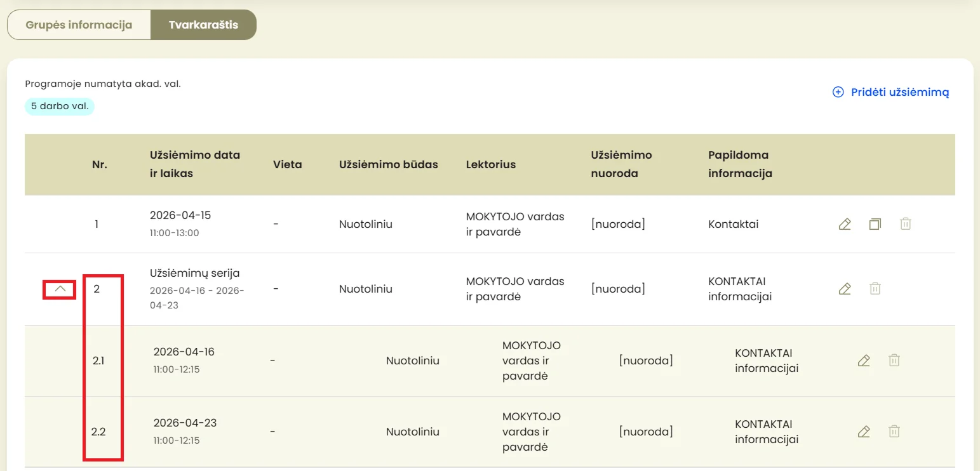Edit session 2.1 using the pencil icon

coord(864,361)
